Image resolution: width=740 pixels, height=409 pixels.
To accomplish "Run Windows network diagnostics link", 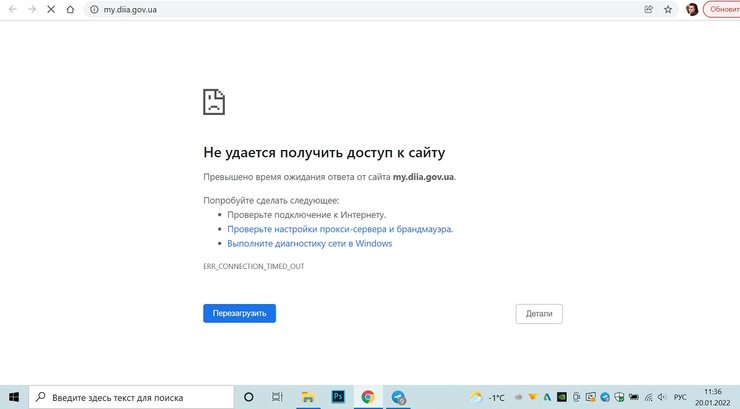I will tap(310, 243).
